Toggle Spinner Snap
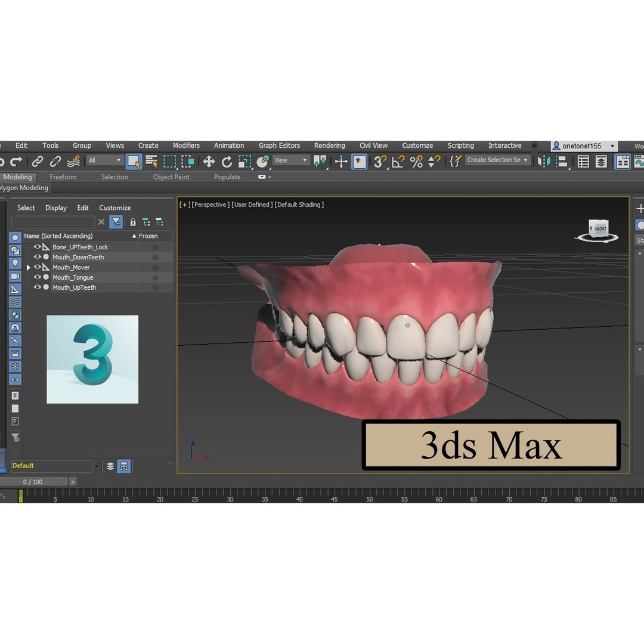 [x=434, y=162]
